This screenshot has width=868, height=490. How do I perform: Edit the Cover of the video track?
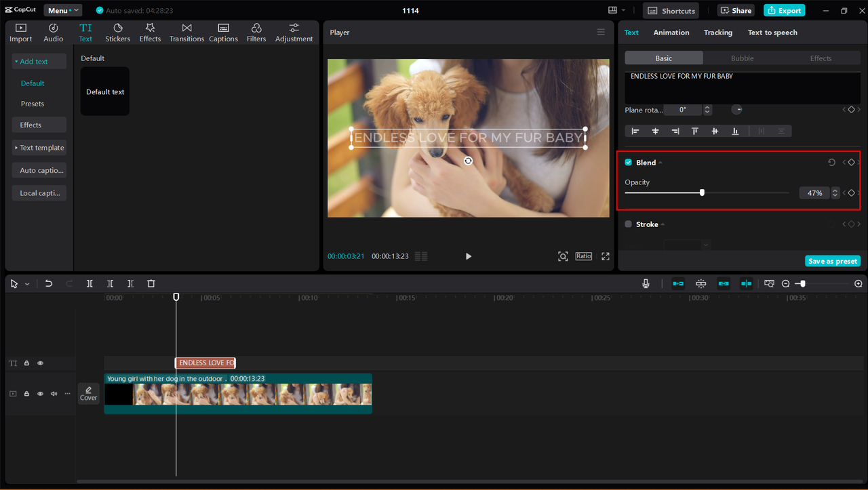point(89,394)
